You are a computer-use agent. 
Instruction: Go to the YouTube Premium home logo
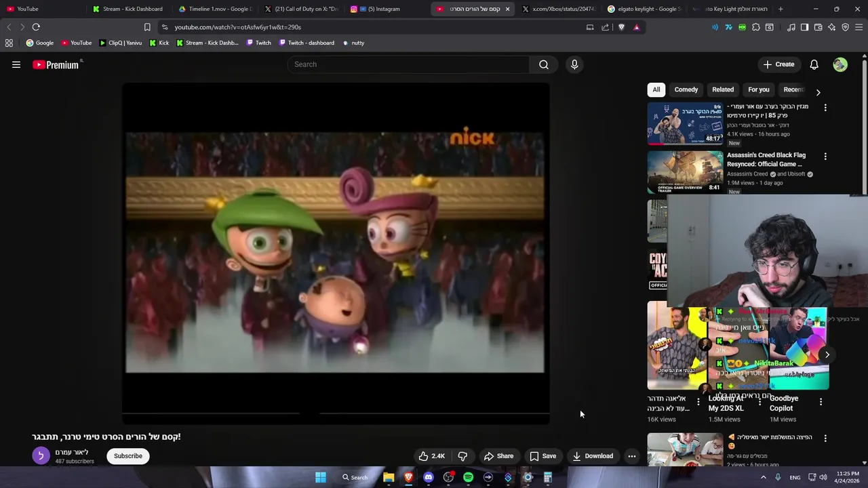[x=57, y=64]
